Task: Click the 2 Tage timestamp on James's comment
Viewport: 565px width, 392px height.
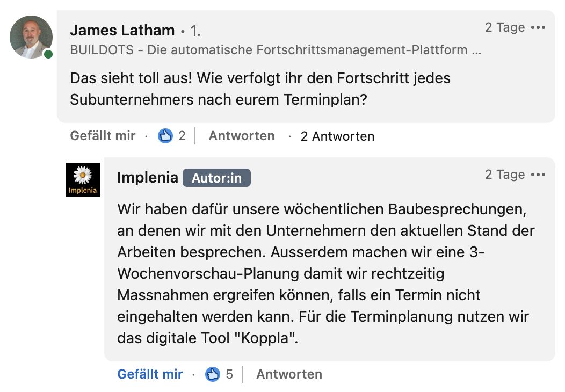Action: pos(505,27)
